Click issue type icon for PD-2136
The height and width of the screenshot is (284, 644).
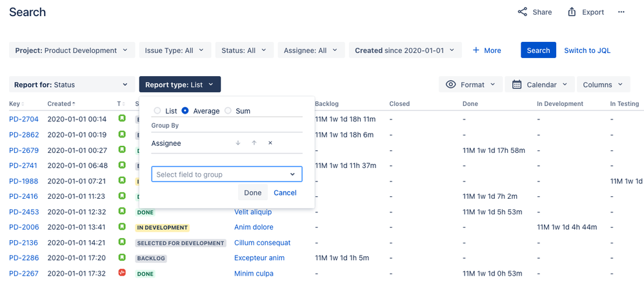[121, 241]
